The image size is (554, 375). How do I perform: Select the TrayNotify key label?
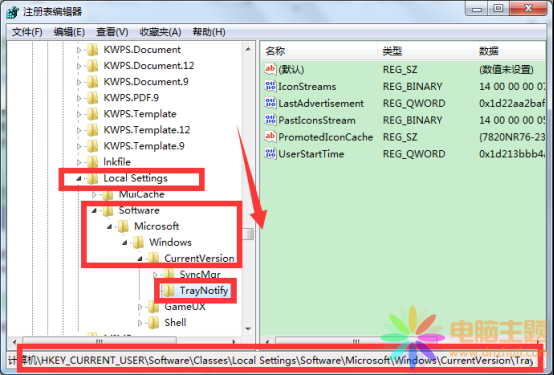coord(204,291)
